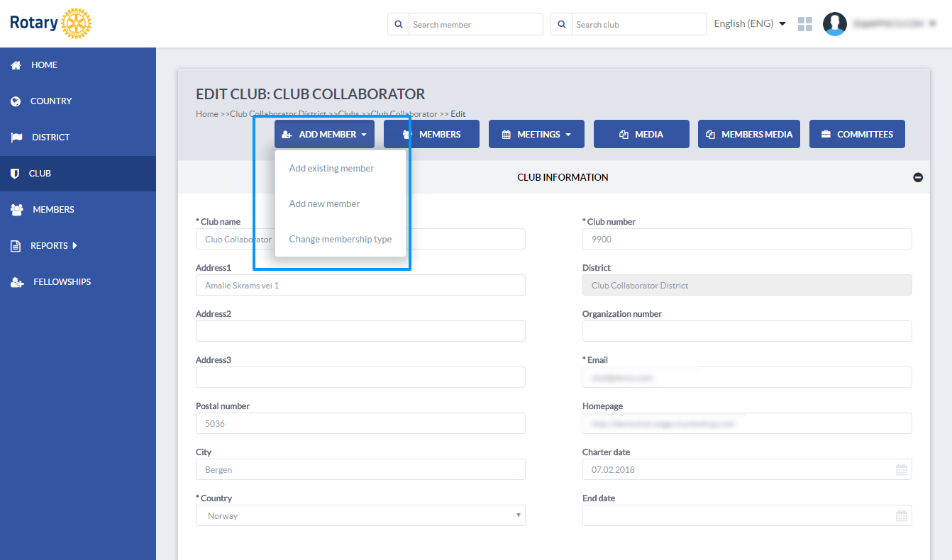Open the apps grid icon
The image size is (952, 560).
tap(804, 24)
